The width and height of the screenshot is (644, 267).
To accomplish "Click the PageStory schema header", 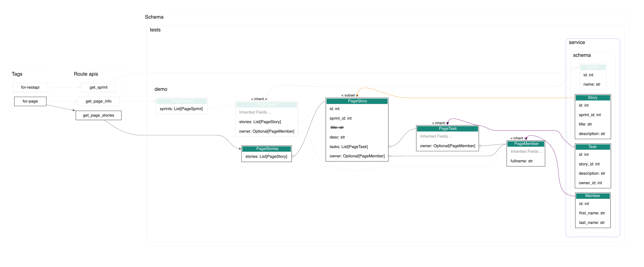I will pos(357,101).
